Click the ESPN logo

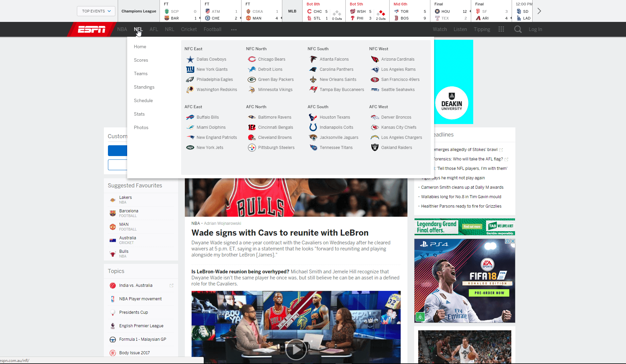(91, 30)
